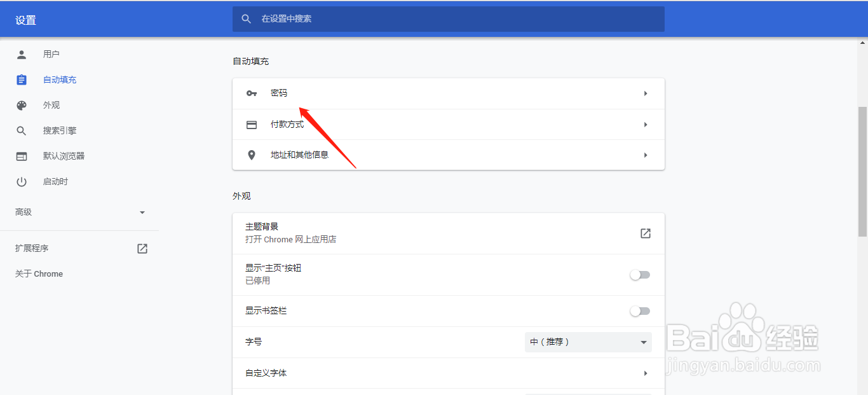The height and width of the screenshot is (395, 868).
Task: Turn on the 显示书签栏 toggle
Action: (640, 310)
